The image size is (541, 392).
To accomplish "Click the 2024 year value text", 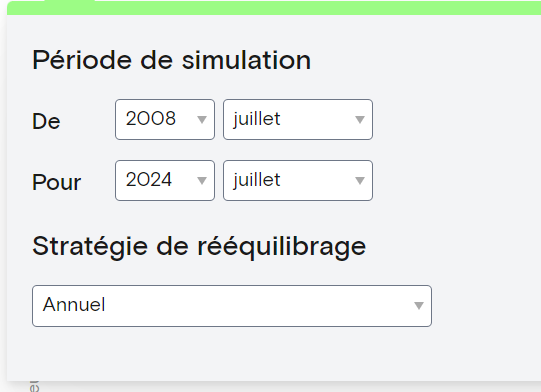I will [x=149, y=179].
